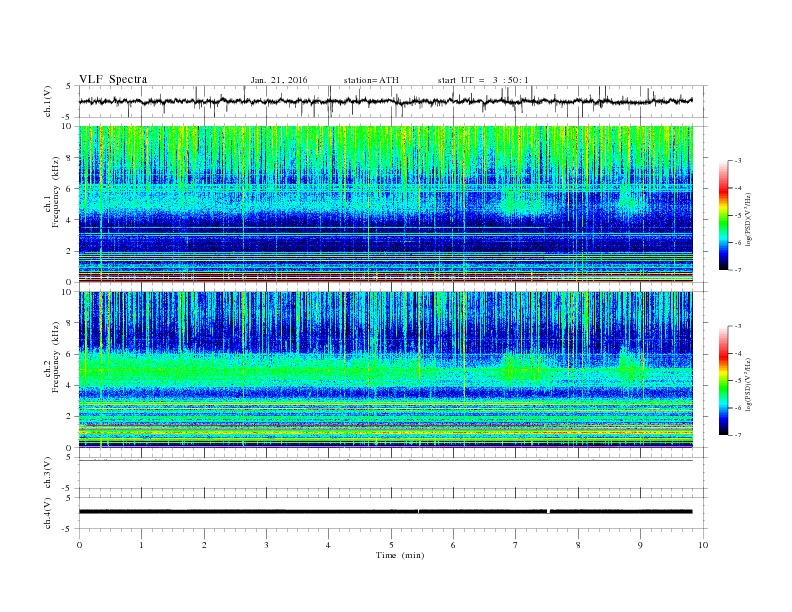Image resolution: width=792 pixels, height=612 pixels.
Task: Click the "ch.3(V)" axis label
Action: click(x=48, y=473)
